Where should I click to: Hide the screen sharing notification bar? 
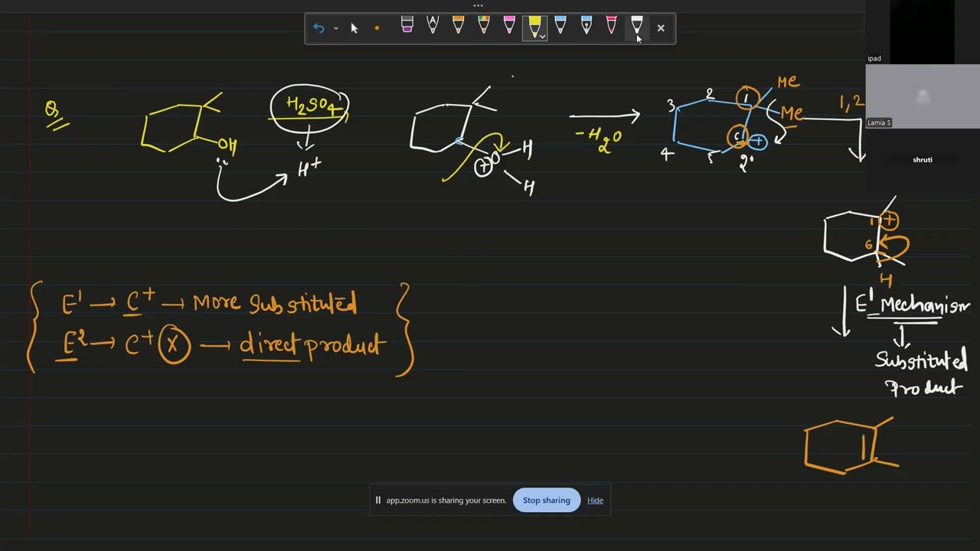pyautogui.click(x=595, y=500)
